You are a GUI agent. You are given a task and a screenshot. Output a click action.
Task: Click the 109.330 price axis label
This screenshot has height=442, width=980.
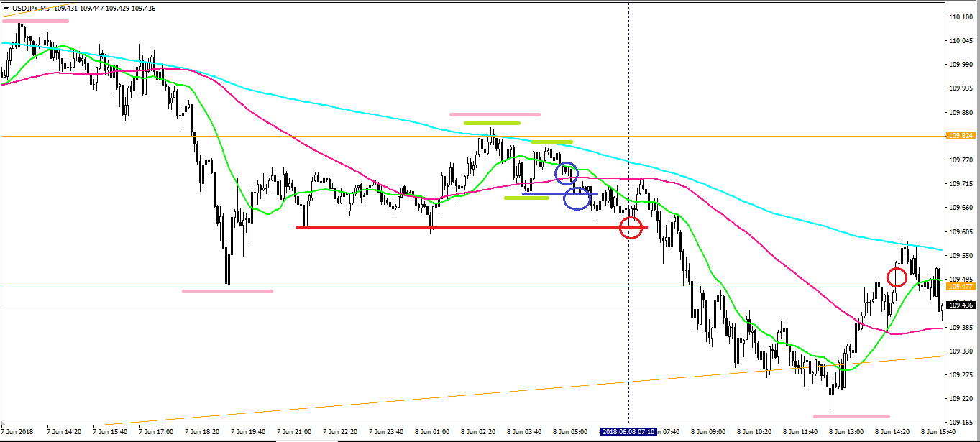pyautogui.click(x=961, y=351)
